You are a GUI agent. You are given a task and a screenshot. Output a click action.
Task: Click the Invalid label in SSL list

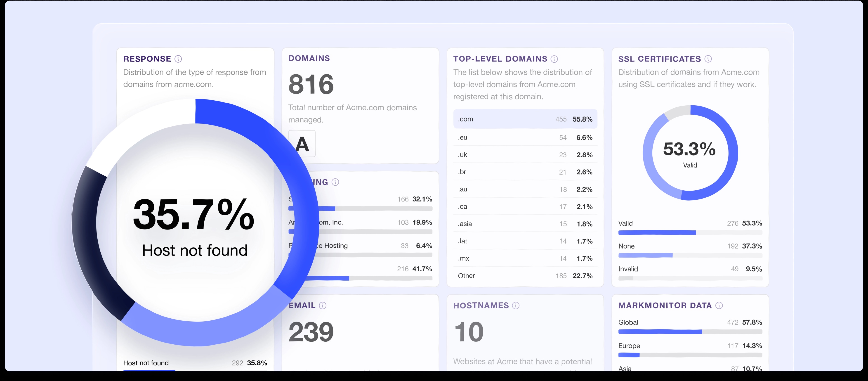click(x=628, y=269)
